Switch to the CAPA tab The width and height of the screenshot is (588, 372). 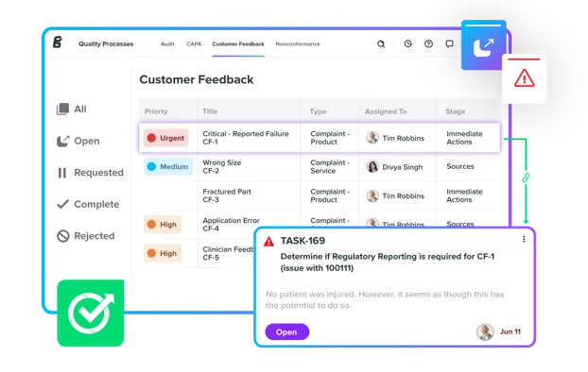click(194, 43)
